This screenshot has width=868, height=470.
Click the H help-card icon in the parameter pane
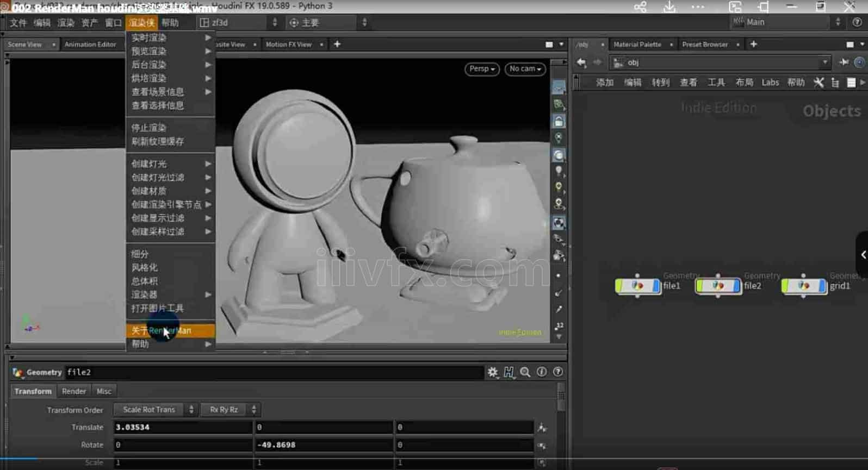click(x=509, y=372)
